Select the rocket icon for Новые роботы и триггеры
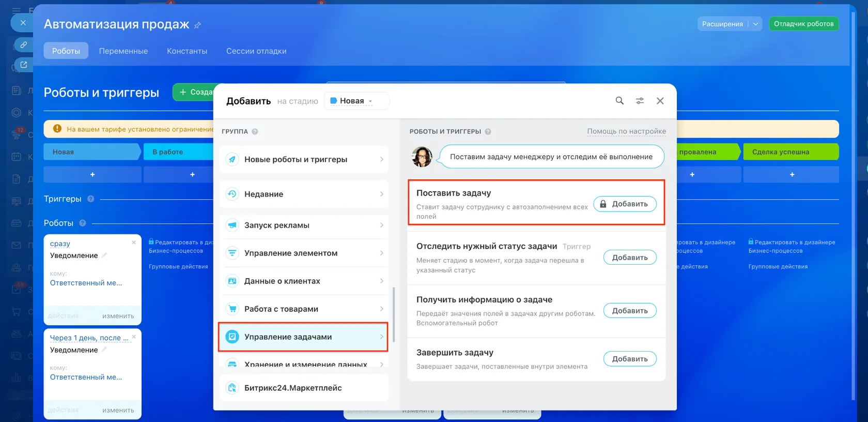Viewport: 868px width, 422px height. pos(233,159)
